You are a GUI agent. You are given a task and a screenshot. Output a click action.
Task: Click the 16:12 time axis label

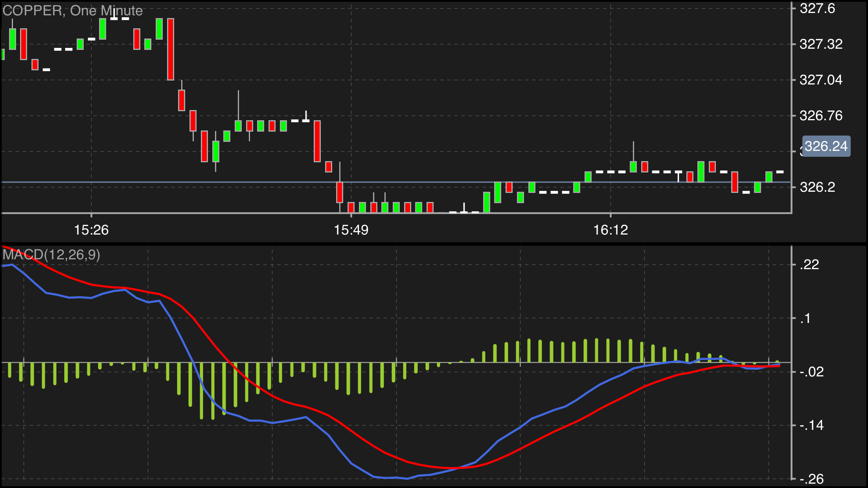611,230
